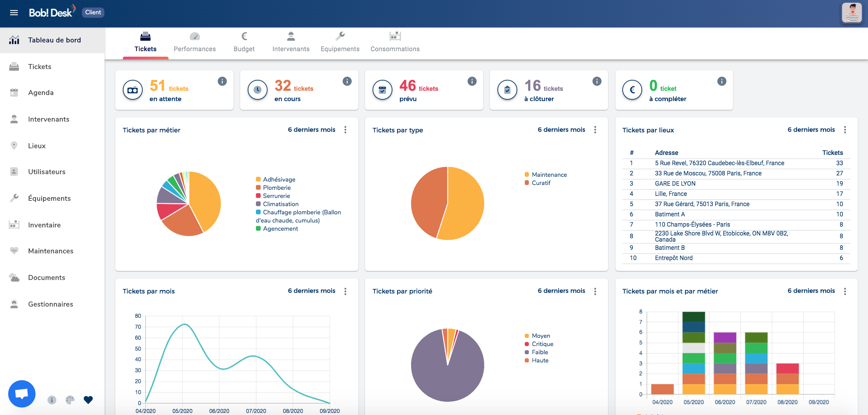Click the 04/2020 bar in stacked chart
This screenshot has height=415, width=868.
pyautogui.click(x=662, y=389)
